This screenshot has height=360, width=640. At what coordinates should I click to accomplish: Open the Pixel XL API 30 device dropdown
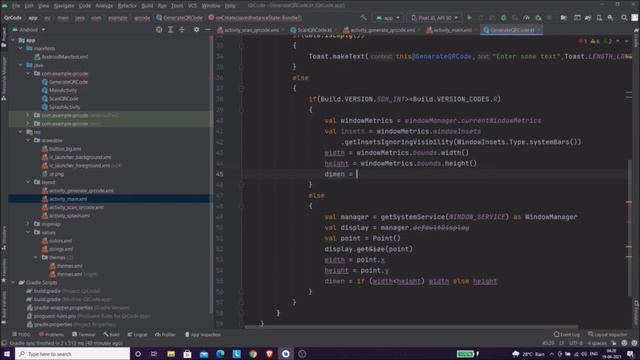click(434, 18)
